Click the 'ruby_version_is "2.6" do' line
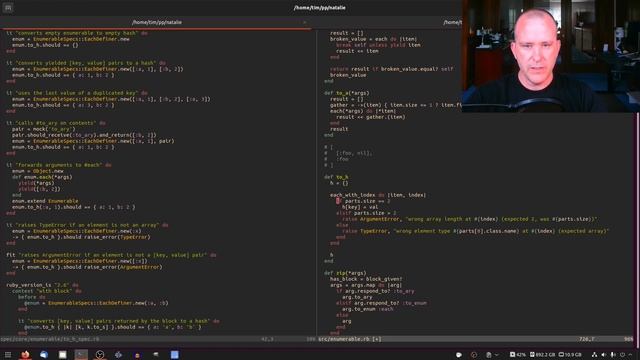 [43, 285]
